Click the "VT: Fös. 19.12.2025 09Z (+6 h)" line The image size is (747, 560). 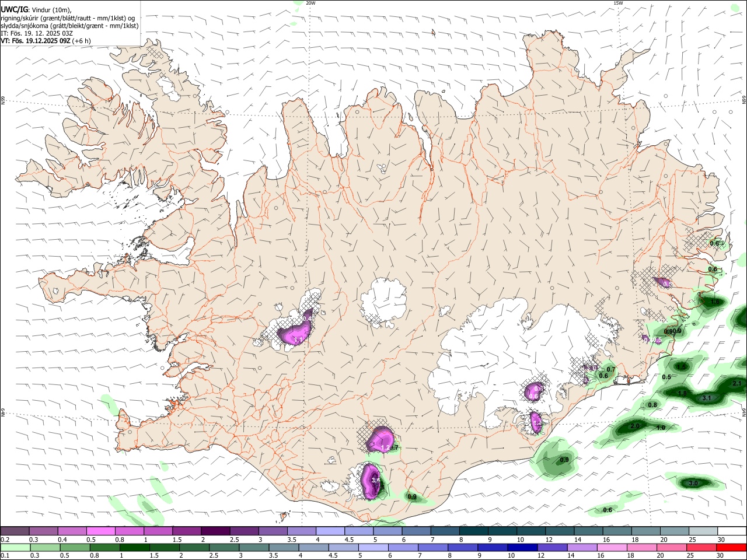(46, 41)
